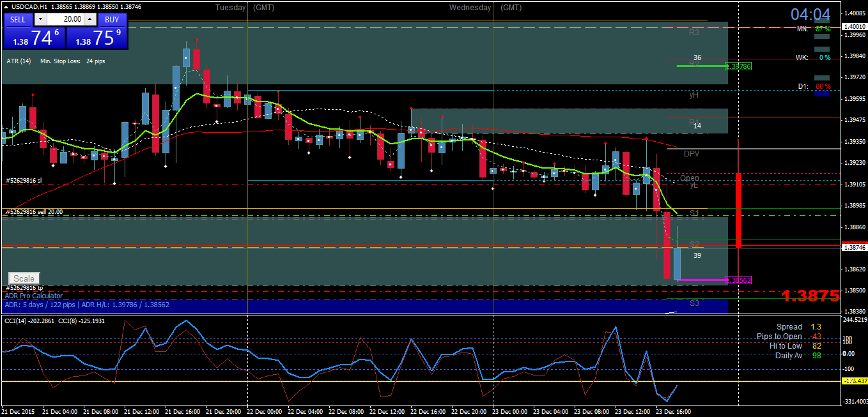Click the WK: 0 % reading
The image size is (868, 417).
point(814,57)
